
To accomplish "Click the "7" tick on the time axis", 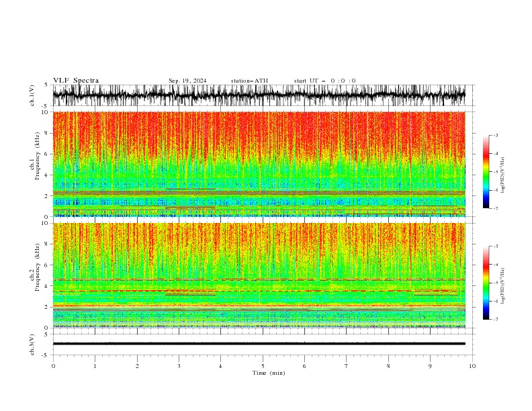I will 347,366.
